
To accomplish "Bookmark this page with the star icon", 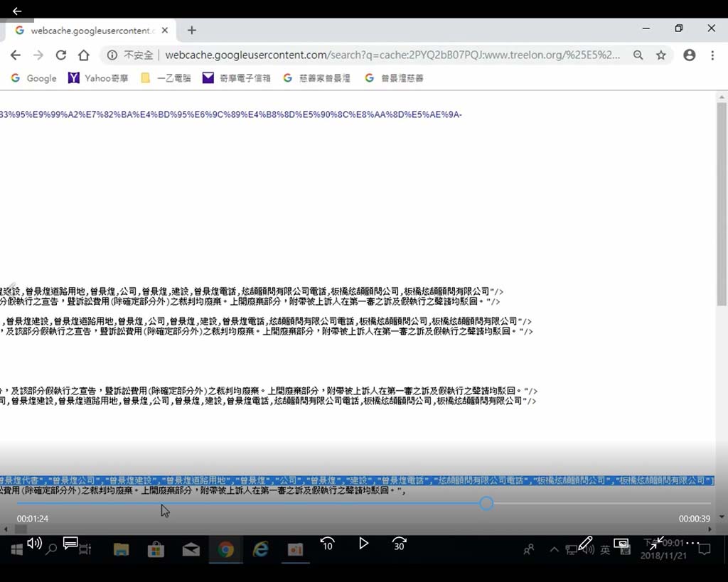I will tap(662, 55).
